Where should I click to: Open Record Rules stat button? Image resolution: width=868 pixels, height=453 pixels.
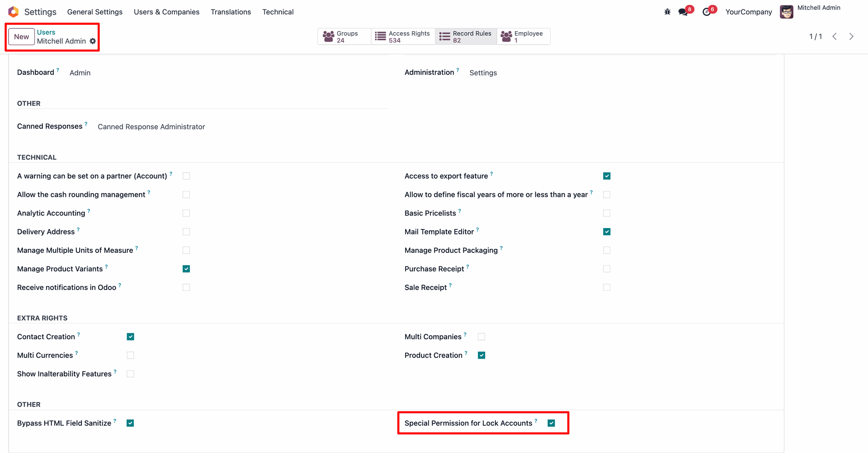point(466,37)
